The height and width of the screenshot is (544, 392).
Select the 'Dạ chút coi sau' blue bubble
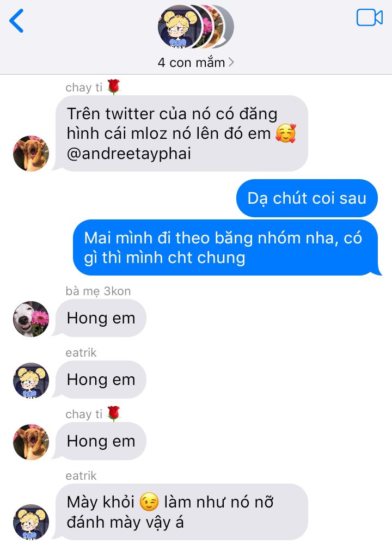[307, 198]
